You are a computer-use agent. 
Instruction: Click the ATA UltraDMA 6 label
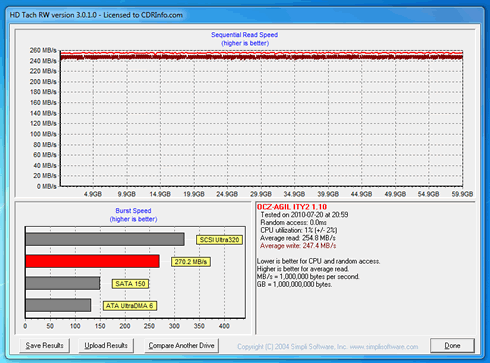point(130,306)
